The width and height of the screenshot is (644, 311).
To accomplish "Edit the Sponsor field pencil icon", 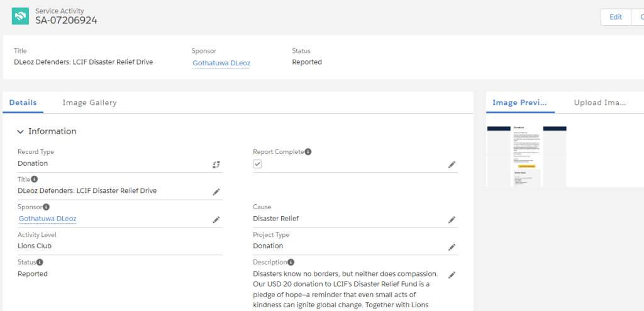I will click(216, 220).
